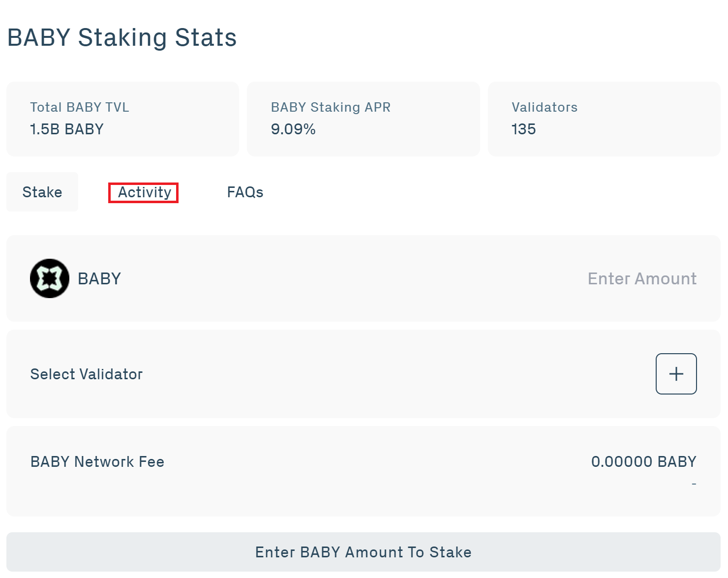Click the Babylon logo next to BABY label
Viewport: 728px width, 578px height.
click(49, 278)
